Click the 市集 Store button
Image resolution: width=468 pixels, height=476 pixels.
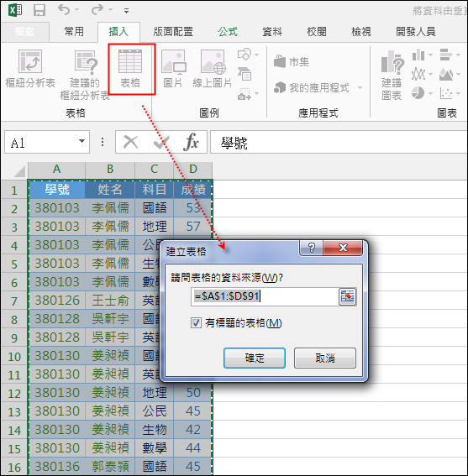coord(291,62)
